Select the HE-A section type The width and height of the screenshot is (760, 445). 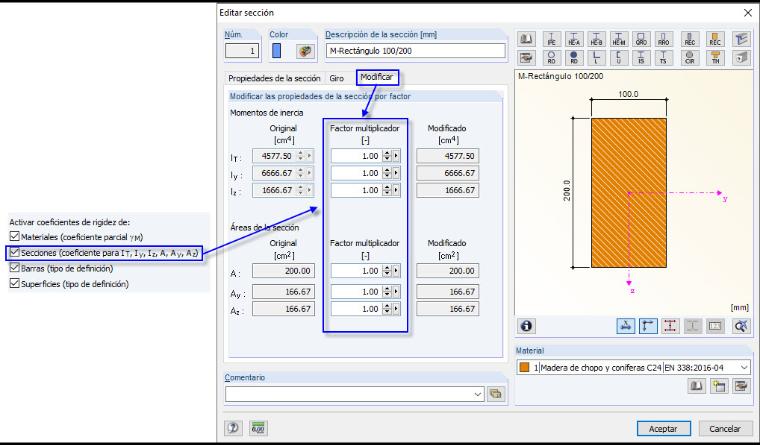tap(574, 39)
